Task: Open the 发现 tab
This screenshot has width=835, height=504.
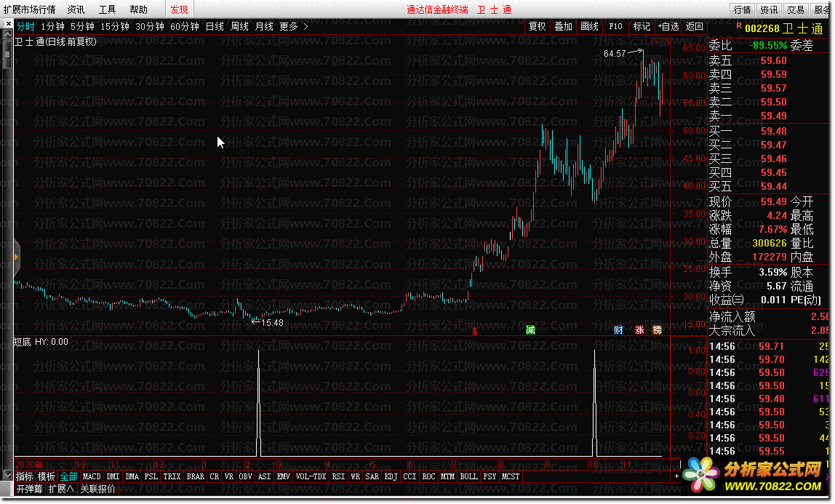Action: 179,9
